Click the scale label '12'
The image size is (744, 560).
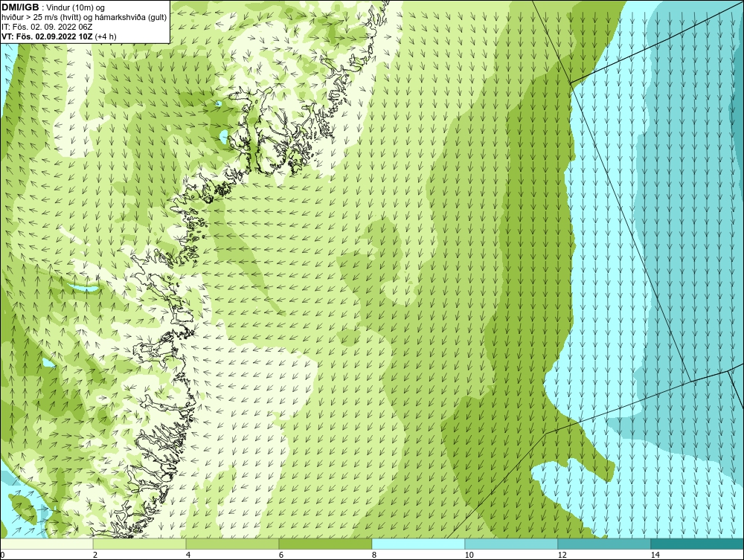pyautogui.click(x=562, y=556)
